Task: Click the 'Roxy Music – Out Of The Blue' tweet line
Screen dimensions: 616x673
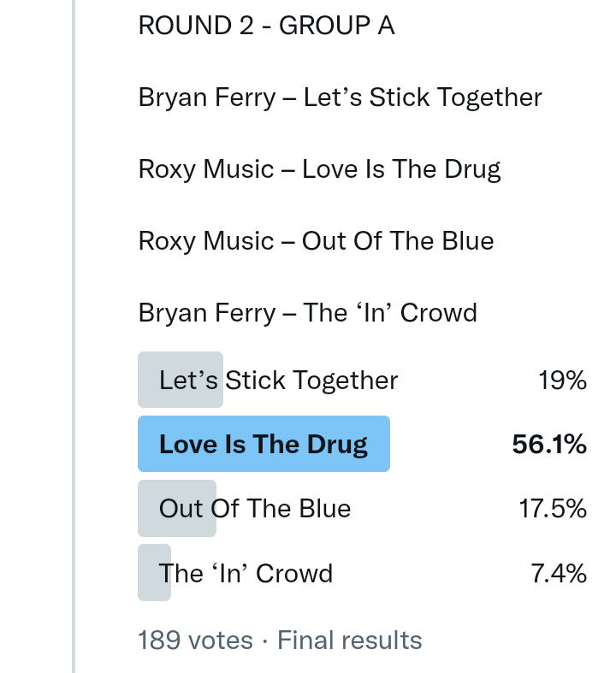Action: click(x=316, y=241)
